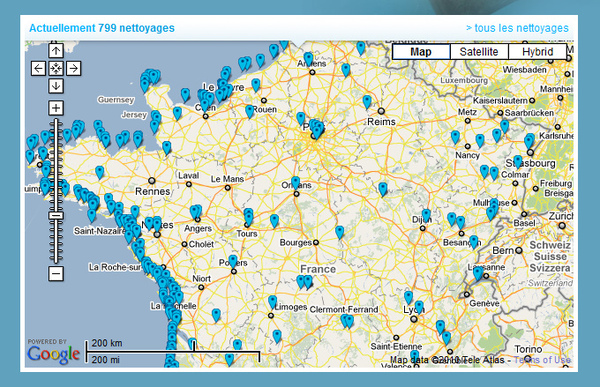Open the Terms of Use link
Viewport: 600px width, 387px height.
pyautogui.click(x=542, y=360)
